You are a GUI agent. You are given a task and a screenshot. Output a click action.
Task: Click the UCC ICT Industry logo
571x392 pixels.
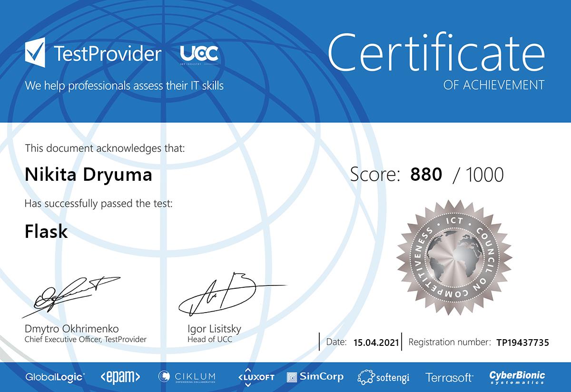click(x=199, y=55)
